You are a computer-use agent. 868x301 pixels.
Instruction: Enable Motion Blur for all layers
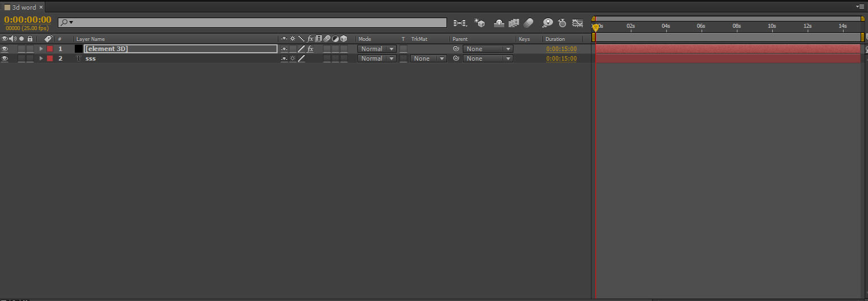[528, 23]
